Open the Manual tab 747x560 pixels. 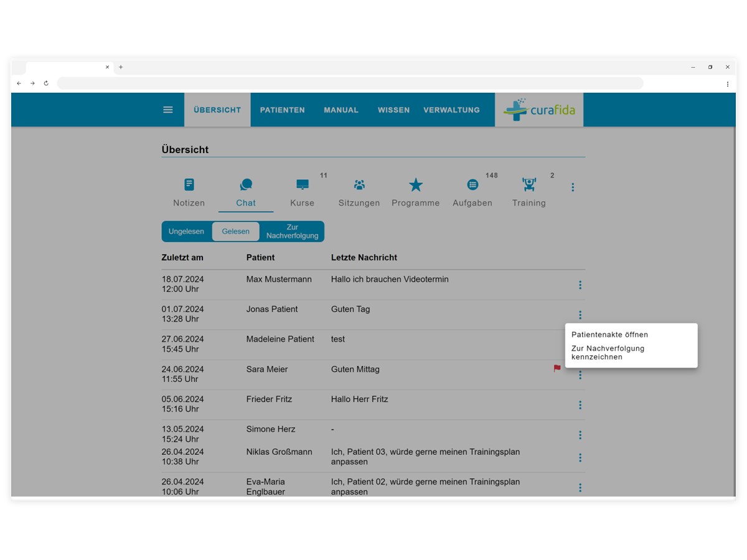(341, 110)
